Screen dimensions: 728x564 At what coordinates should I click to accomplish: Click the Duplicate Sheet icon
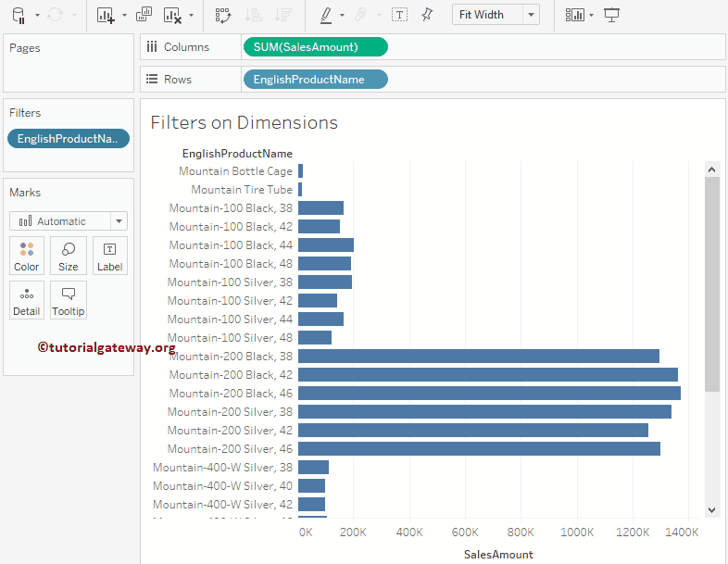[144, 15]
